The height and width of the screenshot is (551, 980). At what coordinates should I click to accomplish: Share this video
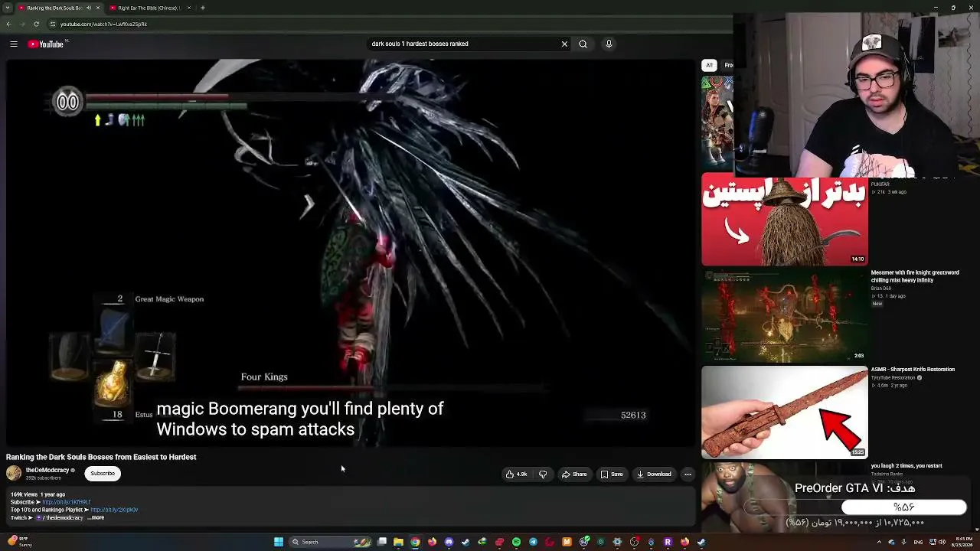(x=574, y=474)
